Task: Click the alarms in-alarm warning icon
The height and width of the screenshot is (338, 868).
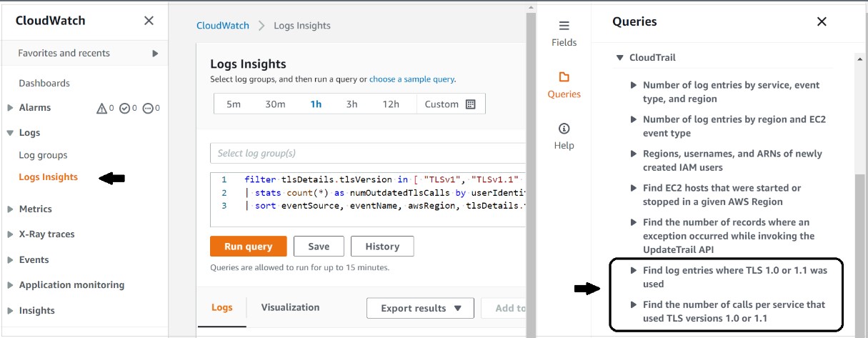Action: [x=102, y=109]
